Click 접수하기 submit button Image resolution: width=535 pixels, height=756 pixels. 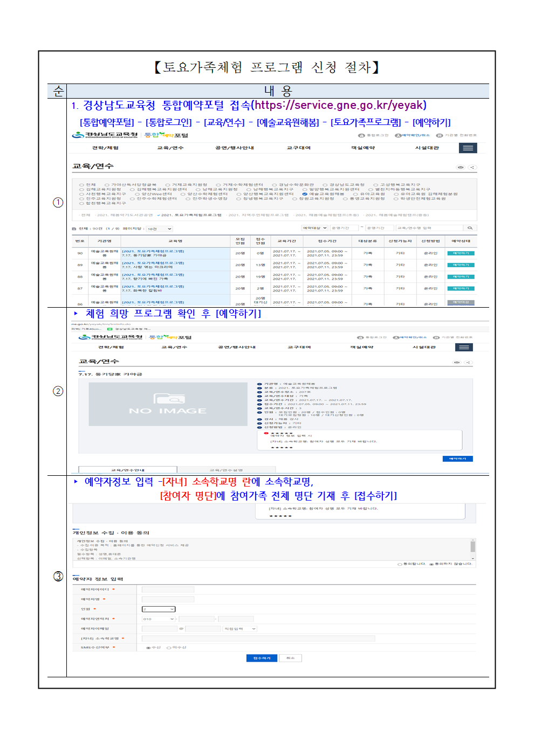(262, 658)
